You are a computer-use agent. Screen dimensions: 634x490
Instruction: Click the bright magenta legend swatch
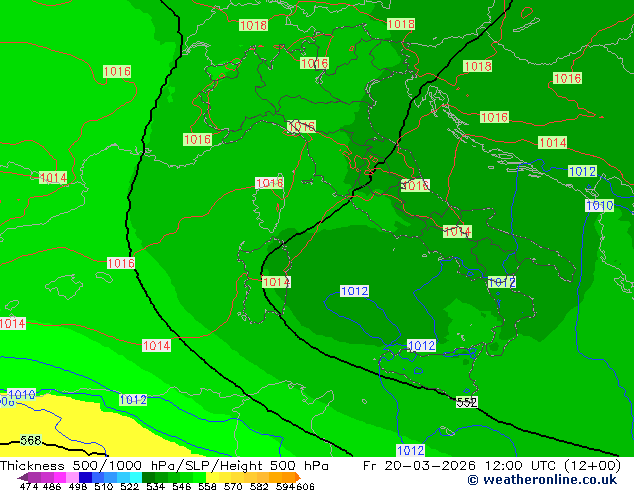coord(60,477)
